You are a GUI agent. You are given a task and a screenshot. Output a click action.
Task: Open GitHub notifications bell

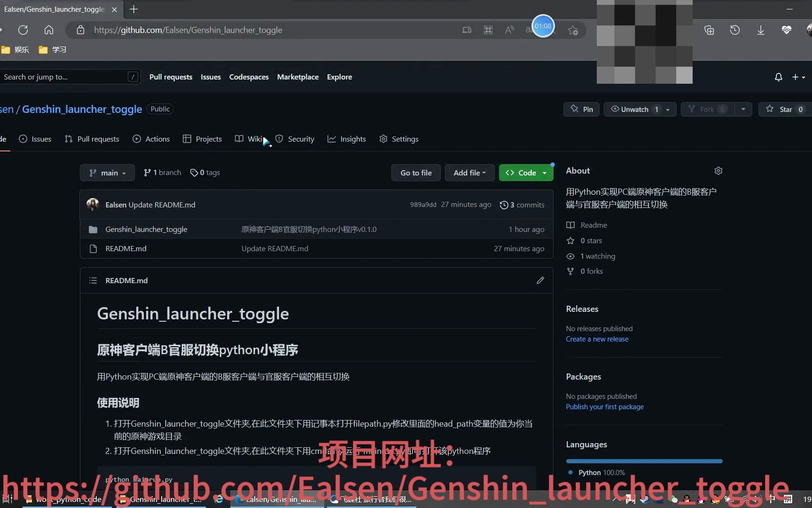pyautogui.click(x=779, y=77)
